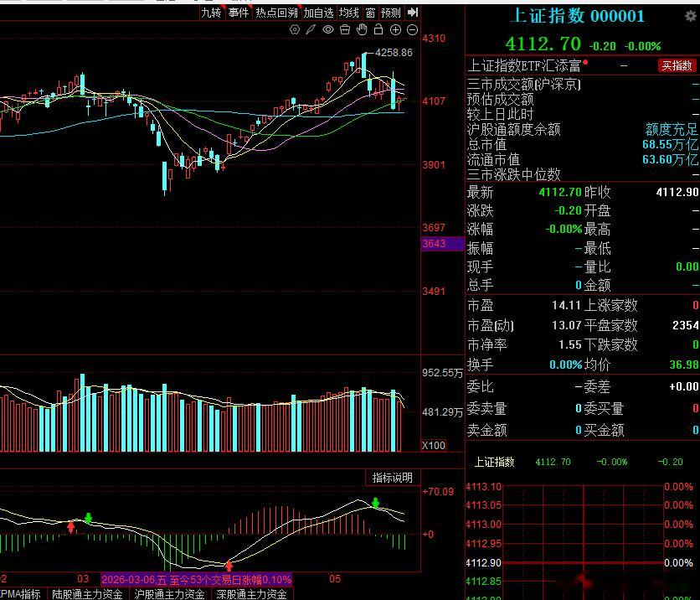Click the 三市成交额(沪深京) row

[x=583, y=84]
